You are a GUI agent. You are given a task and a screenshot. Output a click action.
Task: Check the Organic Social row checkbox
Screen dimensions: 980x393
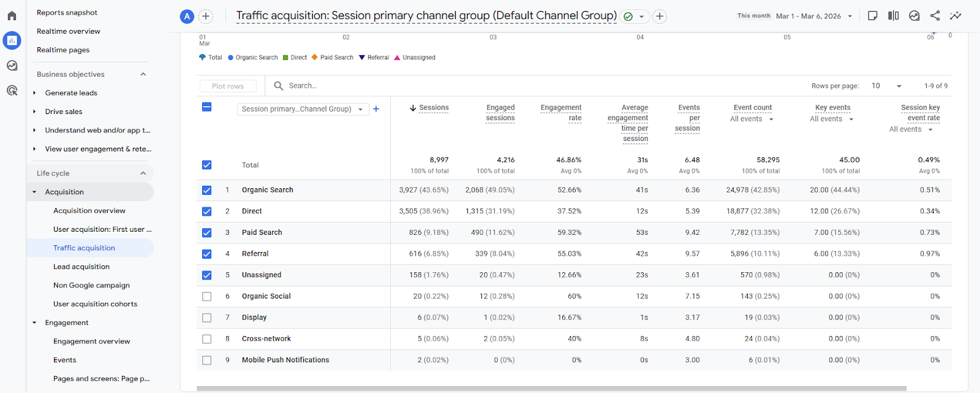(x=207, y=297)
